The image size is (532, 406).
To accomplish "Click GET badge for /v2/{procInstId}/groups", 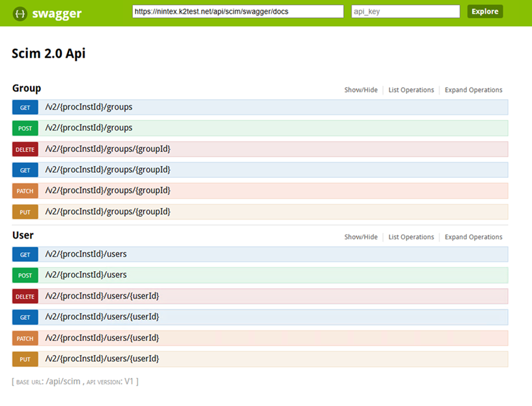I will point(25,108).
